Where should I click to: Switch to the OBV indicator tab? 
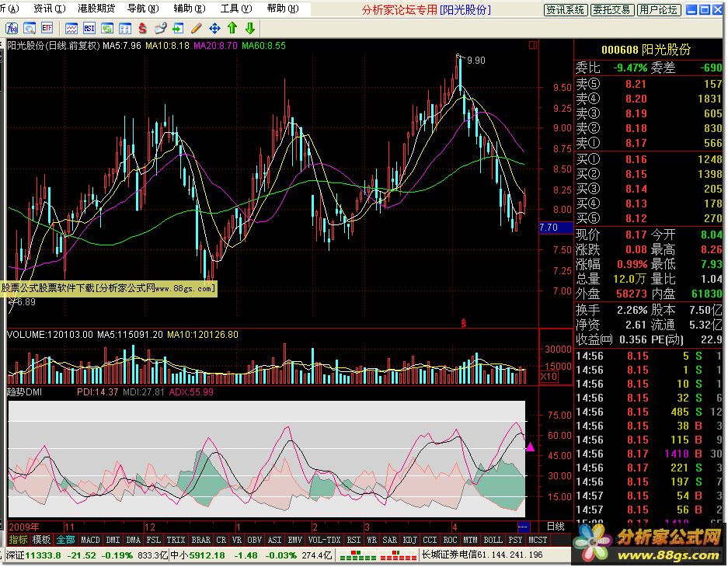[254, 540]
